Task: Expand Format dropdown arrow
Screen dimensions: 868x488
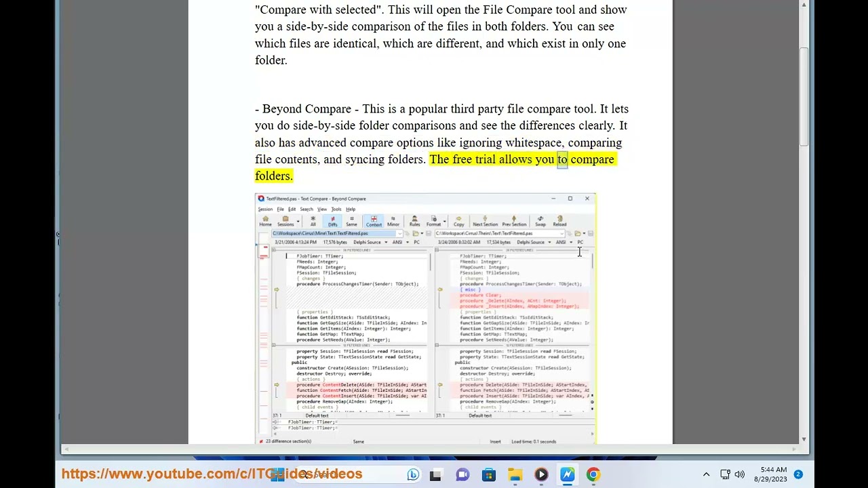Action: click(x=445, y=221)
